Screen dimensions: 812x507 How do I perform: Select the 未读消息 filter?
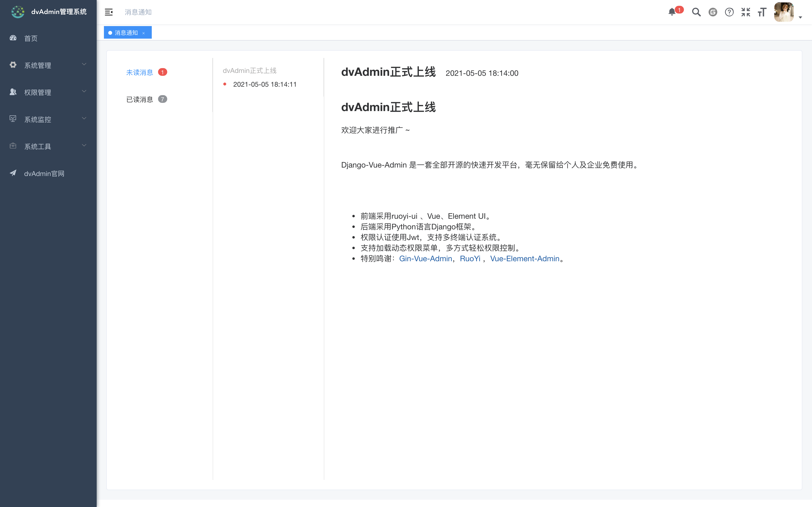pos(140,72)
